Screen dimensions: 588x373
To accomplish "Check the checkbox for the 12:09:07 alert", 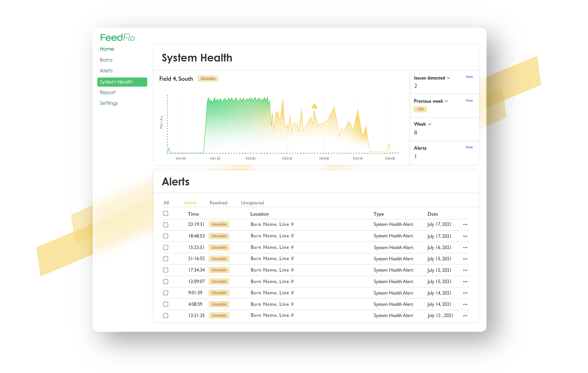I will point(166,281).
